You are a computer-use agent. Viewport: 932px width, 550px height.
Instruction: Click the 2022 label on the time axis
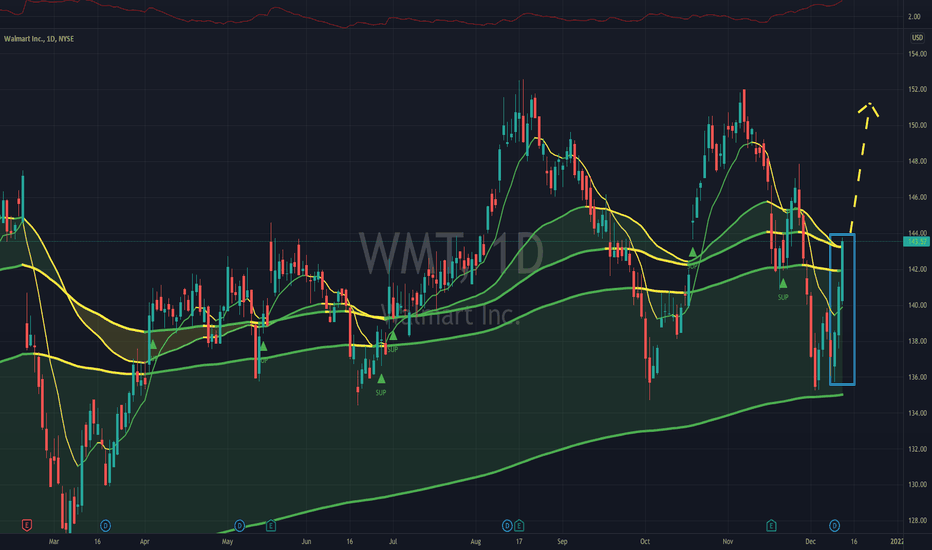pos(896,542)
